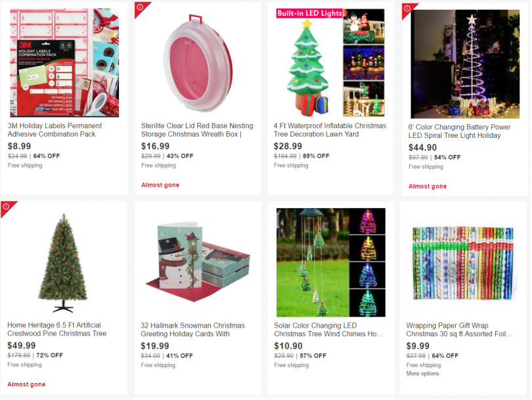Open 3M Holiday Labels product image
This screenshot has height=400, width=532.
pyautogui.click(x=64, y=63)
